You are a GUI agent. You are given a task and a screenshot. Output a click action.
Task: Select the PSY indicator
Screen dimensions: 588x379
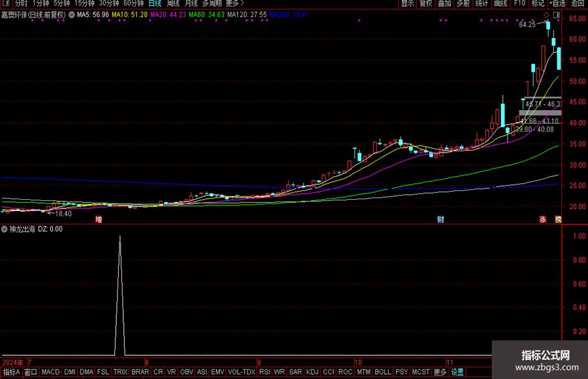click(401, 372)
